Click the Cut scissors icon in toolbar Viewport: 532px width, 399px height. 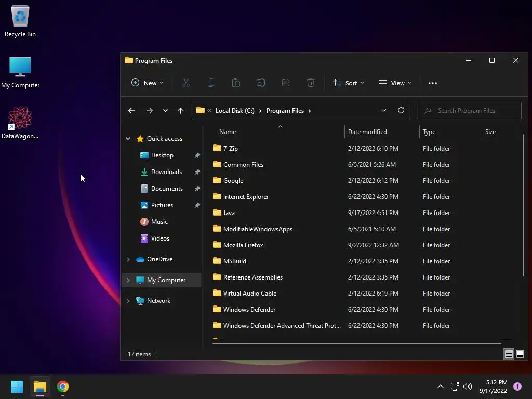(185, 83)
